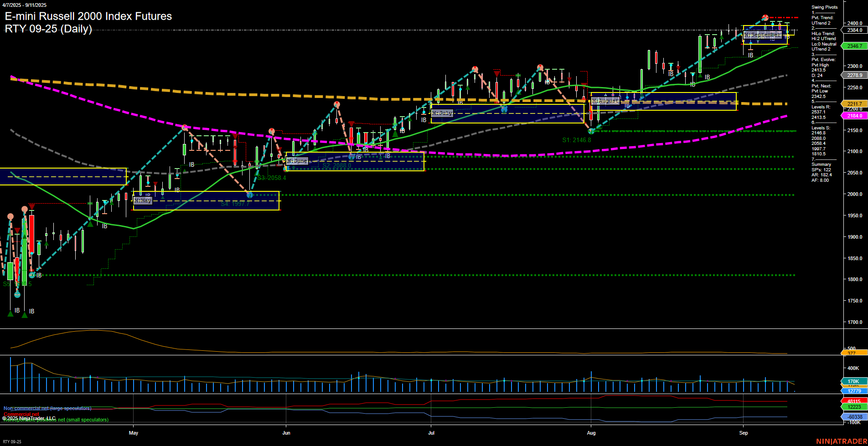Click the M-July box label

442,113
